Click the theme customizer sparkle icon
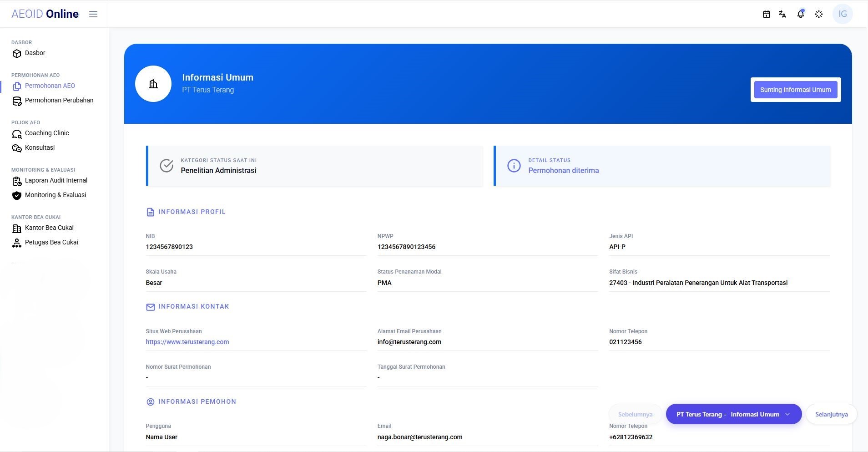The image size is (868, 452). (x=819, y=14)
